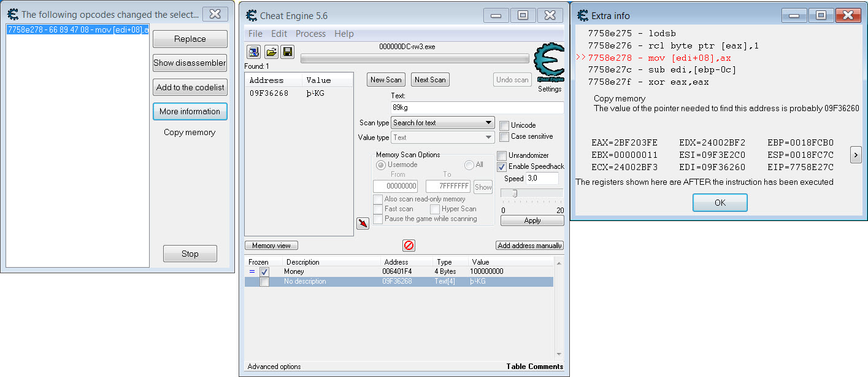The width and height of the screenshot is (868, 377).
Task: Click the speedhack speed slider handle
Action: point(514,193)
